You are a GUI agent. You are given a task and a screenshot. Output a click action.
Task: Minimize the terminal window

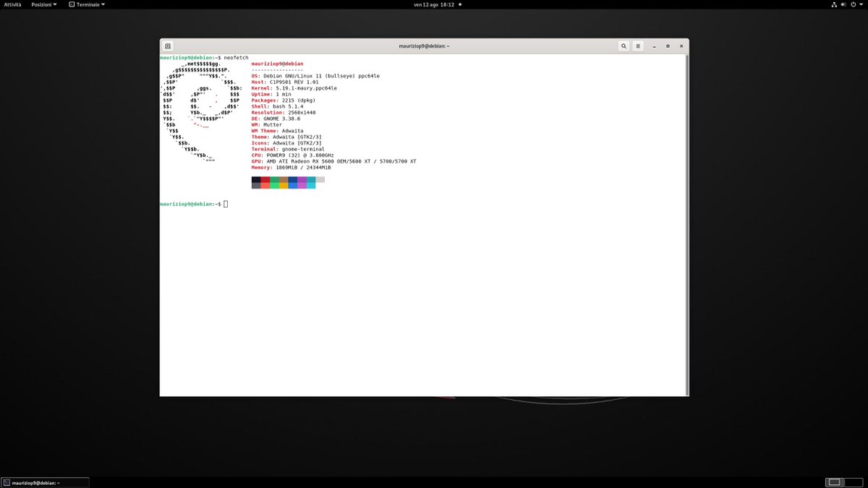(x=654, y=46)
